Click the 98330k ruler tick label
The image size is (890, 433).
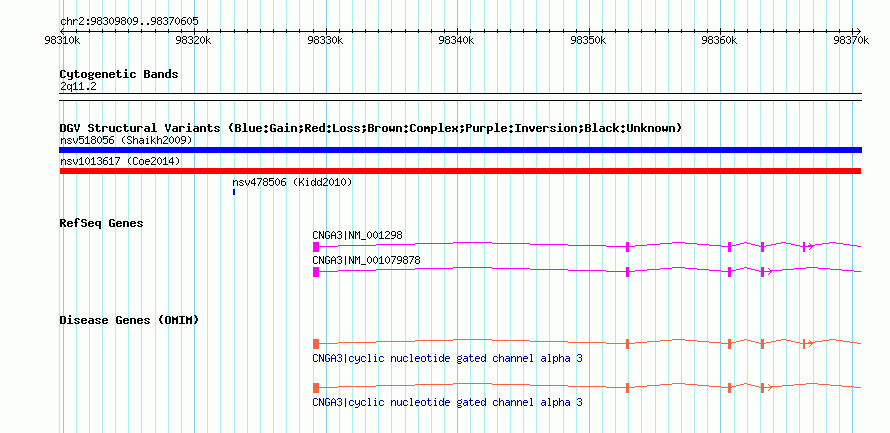point(325,40)
